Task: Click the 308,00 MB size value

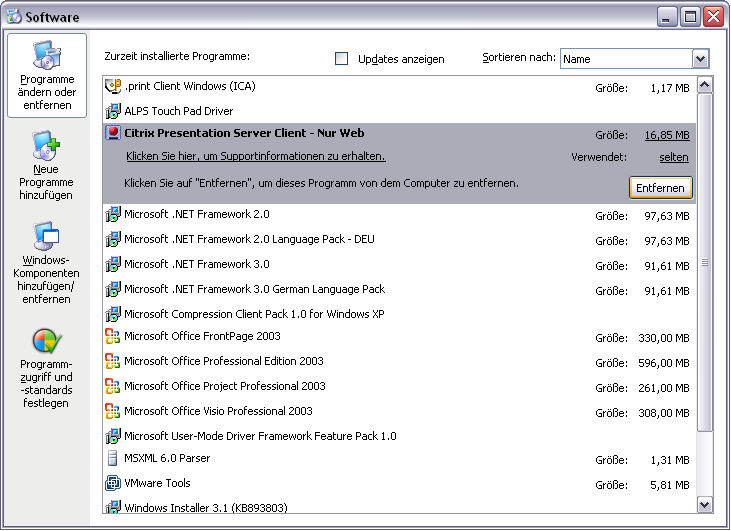Action: (663, 413)
